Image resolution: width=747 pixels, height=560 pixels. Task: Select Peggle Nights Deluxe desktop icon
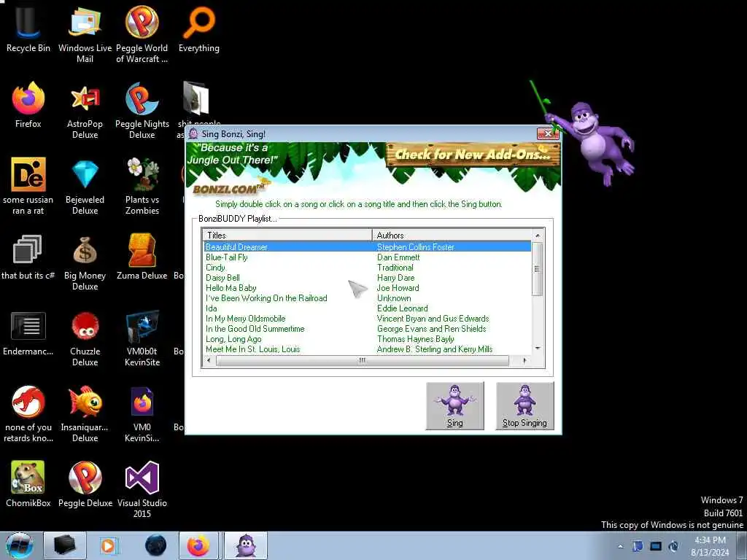[142, 111]
